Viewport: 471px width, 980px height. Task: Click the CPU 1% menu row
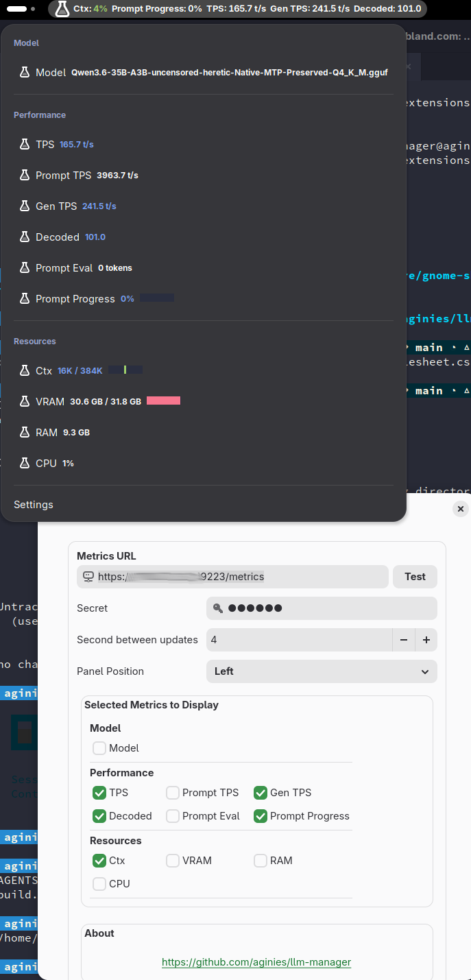click(204, 464)
